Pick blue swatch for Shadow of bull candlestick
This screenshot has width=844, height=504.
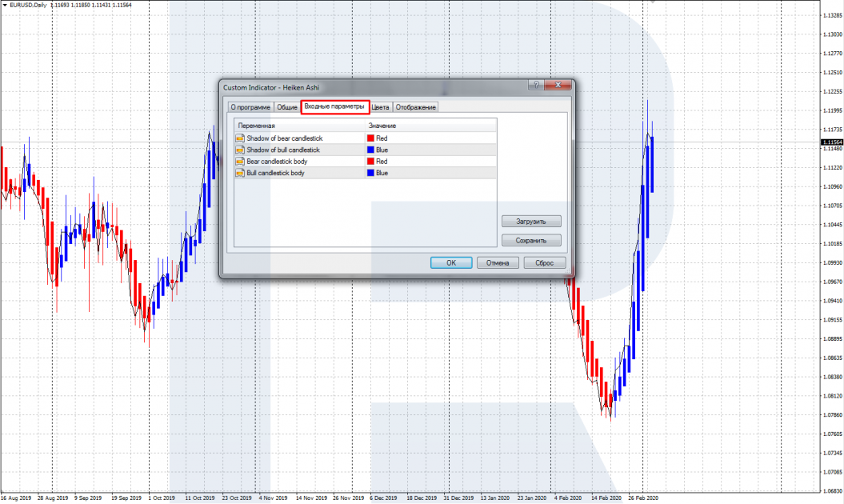(370, 150)
